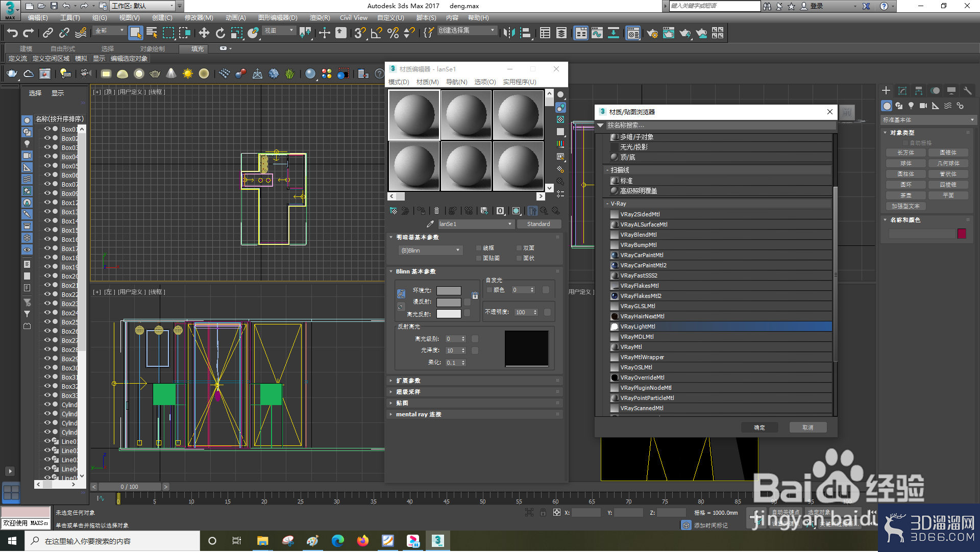Image resolution: width=980 pixels, height=552 pixels.
Task: Click 取消 in material browser
Action: [x=808, y=428]
